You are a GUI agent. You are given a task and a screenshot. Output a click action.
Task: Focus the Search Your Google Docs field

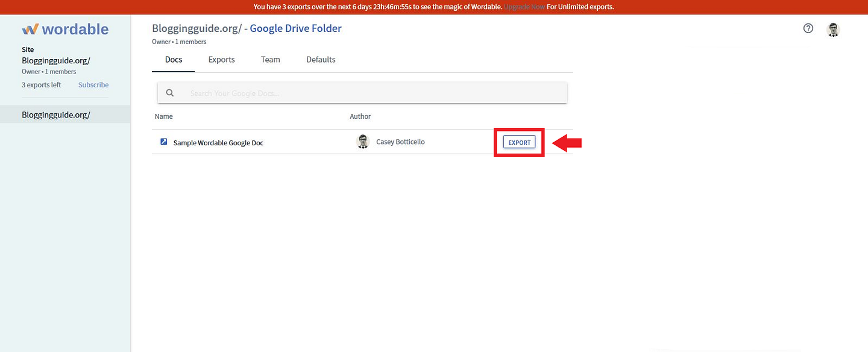coord(362,93)
